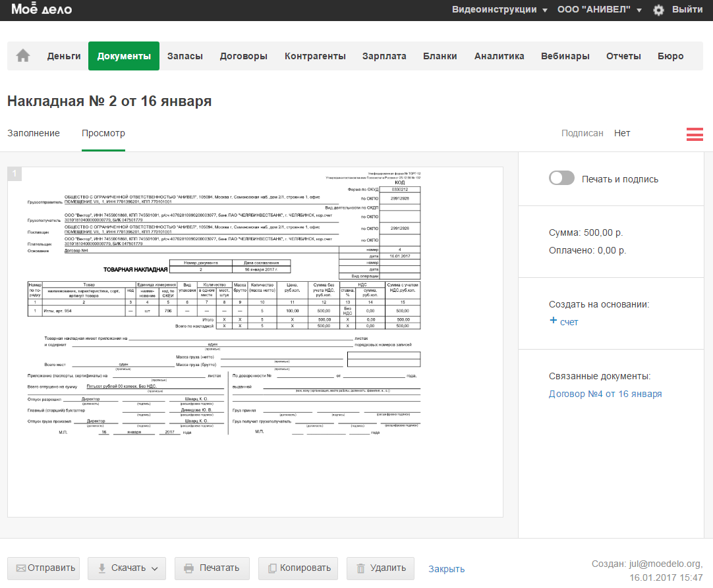Image resolution: width=713 pixels, height=588 pixels.
Task: Change the Подписан status value Нет
Action: coord(622,133)
